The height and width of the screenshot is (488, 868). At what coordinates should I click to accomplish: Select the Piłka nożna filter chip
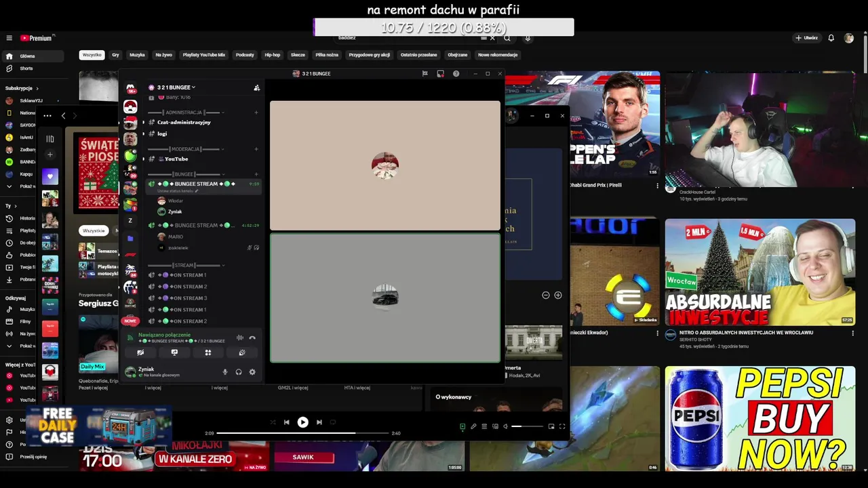coord(327,55)
